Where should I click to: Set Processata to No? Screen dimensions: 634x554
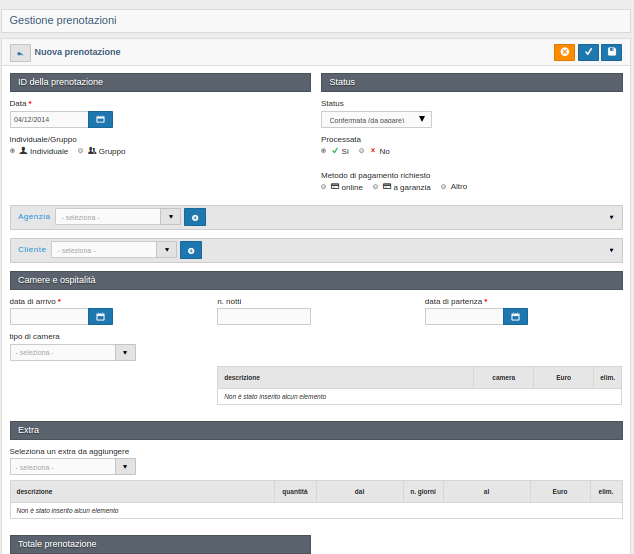(361, 151)
